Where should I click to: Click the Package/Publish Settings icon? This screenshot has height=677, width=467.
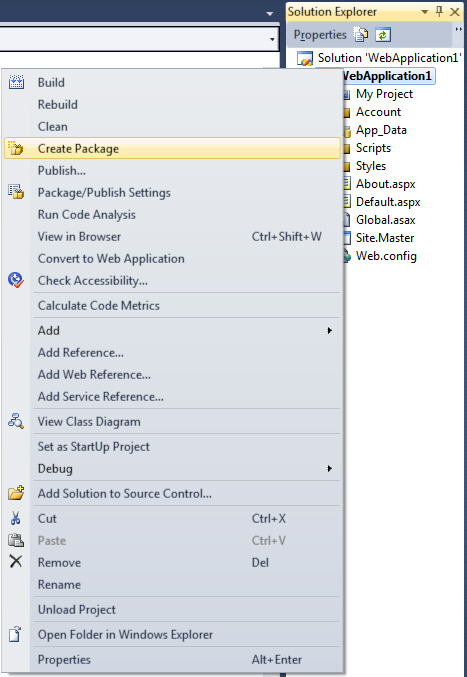click(x=16, y=192)
